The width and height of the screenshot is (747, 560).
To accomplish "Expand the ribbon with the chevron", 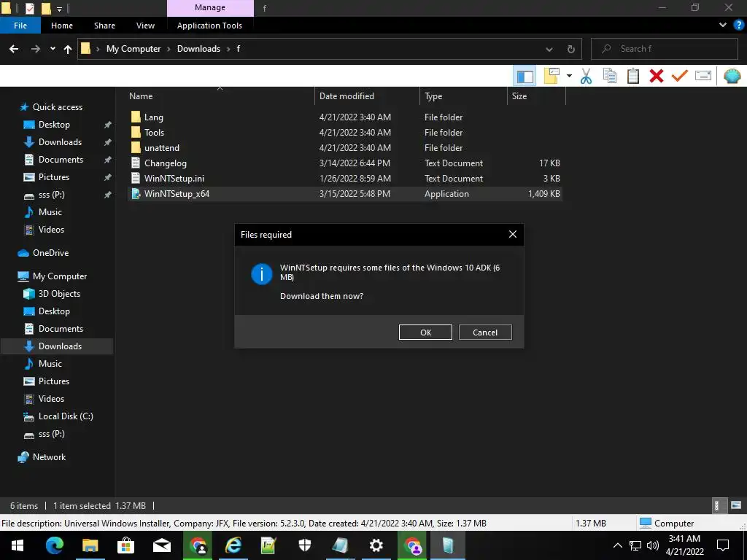I will coord(723,26).
